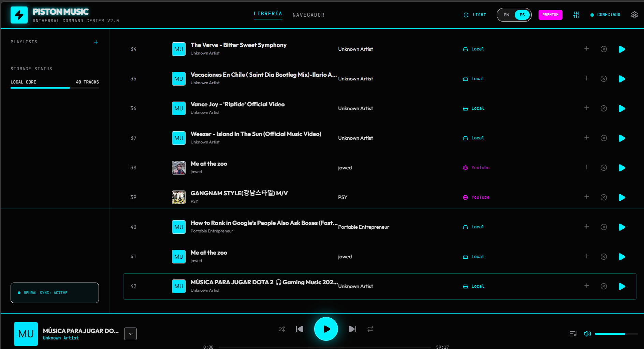Add a new playlist with plus icon
Screen dimensions: 644x349
click(96, 42)
